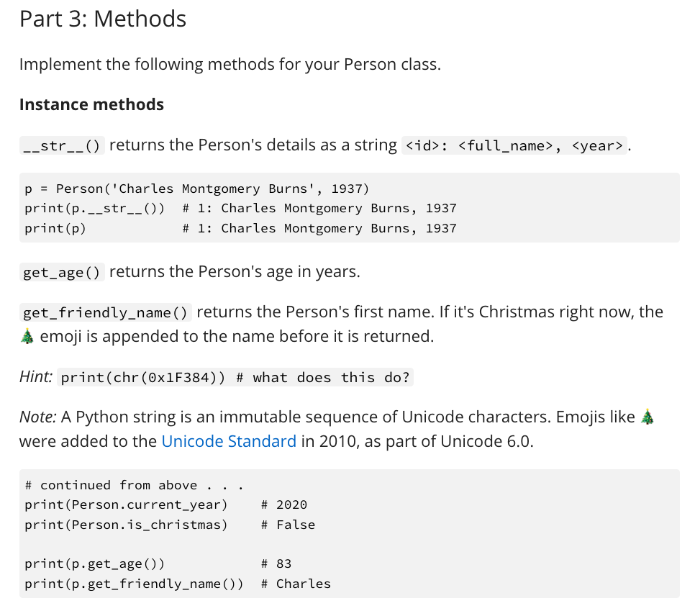This screenshot has height=616, width=695.
Task: Click the __str__() inline code
Action: [x=62, y=145]
